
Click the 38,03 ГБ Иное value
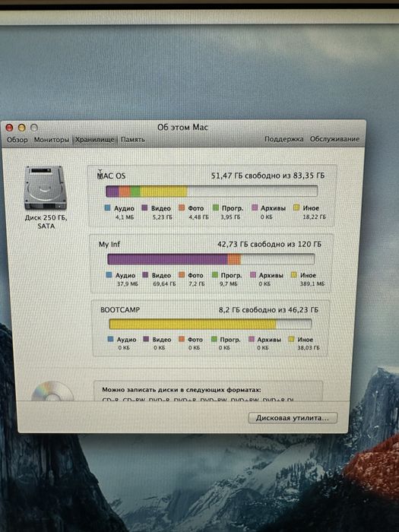[309, 348]
